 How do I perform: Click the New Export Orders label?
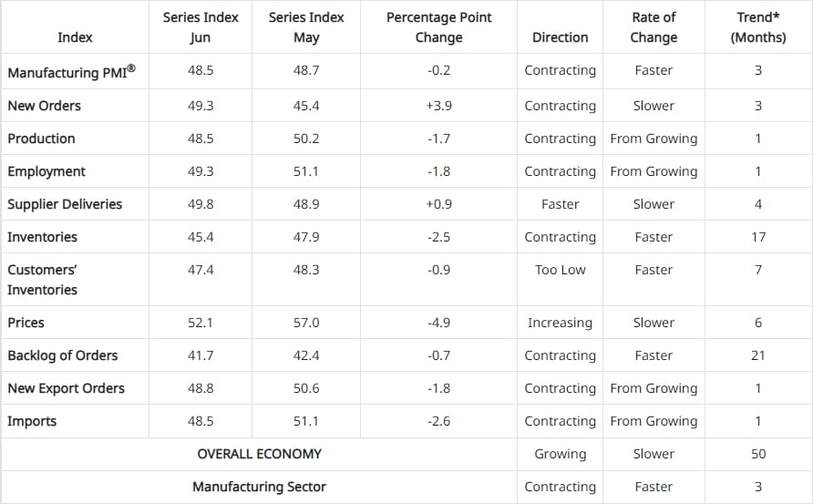(x=66, y=388)
